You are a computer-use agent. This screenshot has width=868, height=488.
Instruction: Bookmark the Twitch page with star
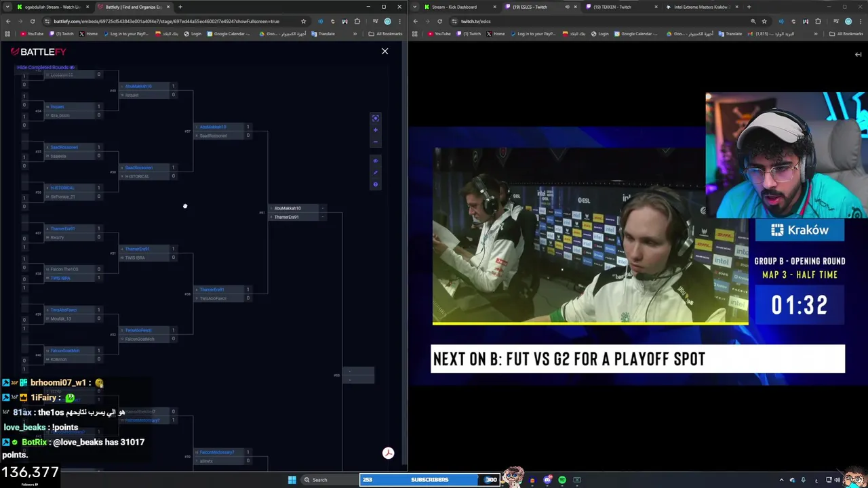coord(764,21)
